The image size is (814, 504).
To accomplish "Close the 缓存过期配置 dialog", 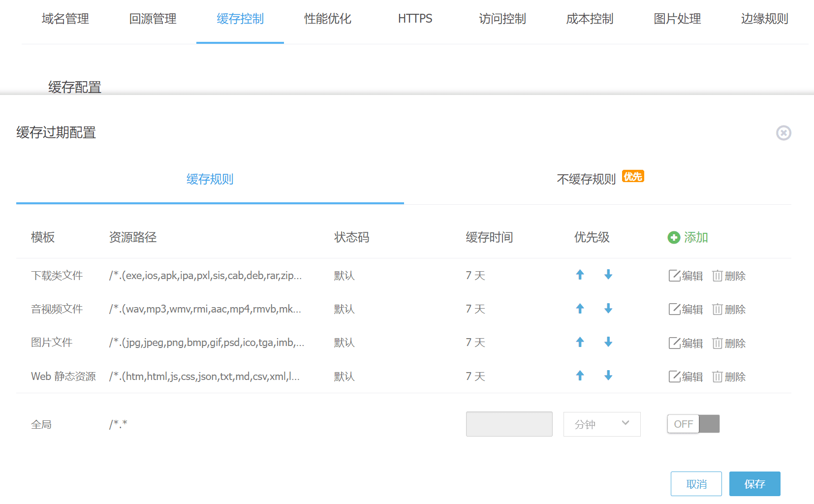I will point(783,133).
